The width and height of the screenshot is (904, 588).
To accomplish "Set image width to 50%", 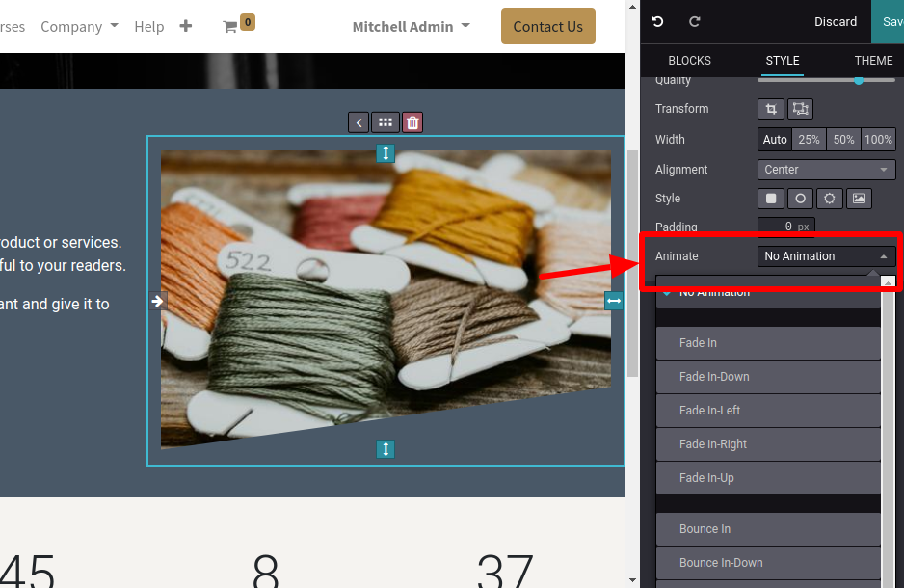I will click(843, 140).
